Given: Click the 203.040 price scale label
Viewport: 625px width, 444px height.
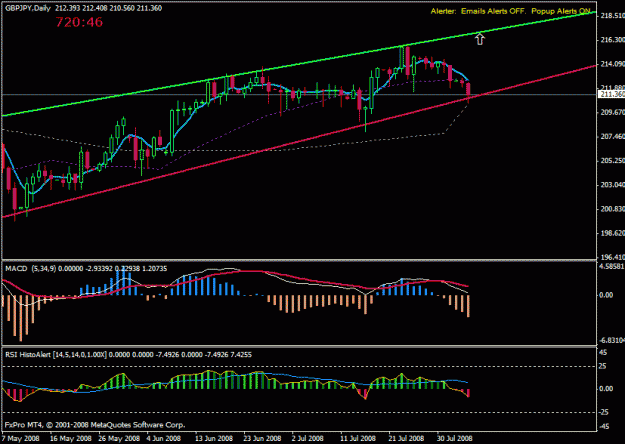Looking at the screenshot, I should (x=612, y=185).
